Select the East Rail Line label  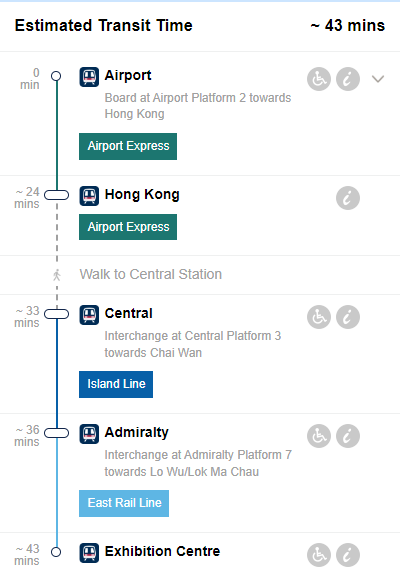124,503
